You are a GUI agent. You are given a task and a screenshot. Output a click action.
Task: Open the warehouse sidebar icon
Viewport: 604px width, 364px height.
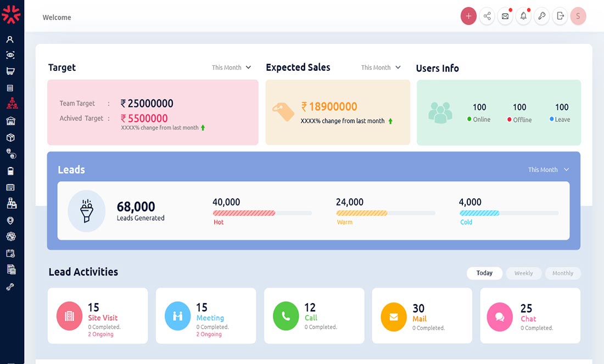pos(11,121)
